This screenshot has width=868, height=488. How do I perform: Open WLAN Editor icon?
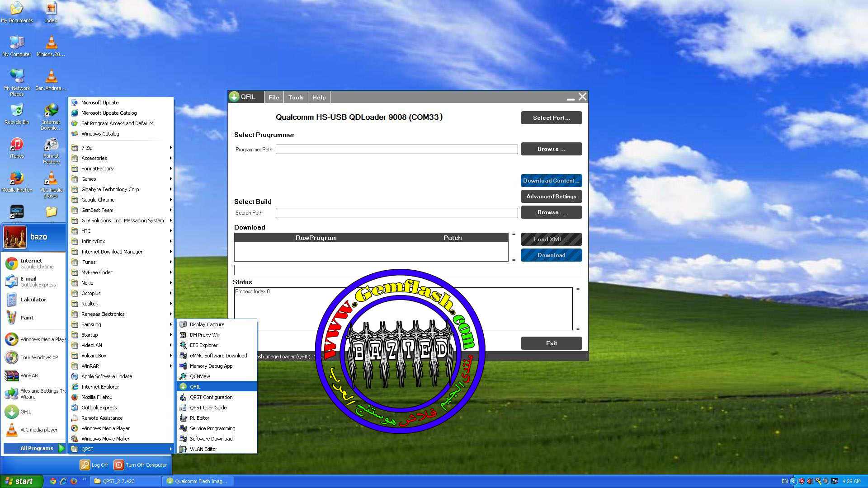tap(183, 449)
